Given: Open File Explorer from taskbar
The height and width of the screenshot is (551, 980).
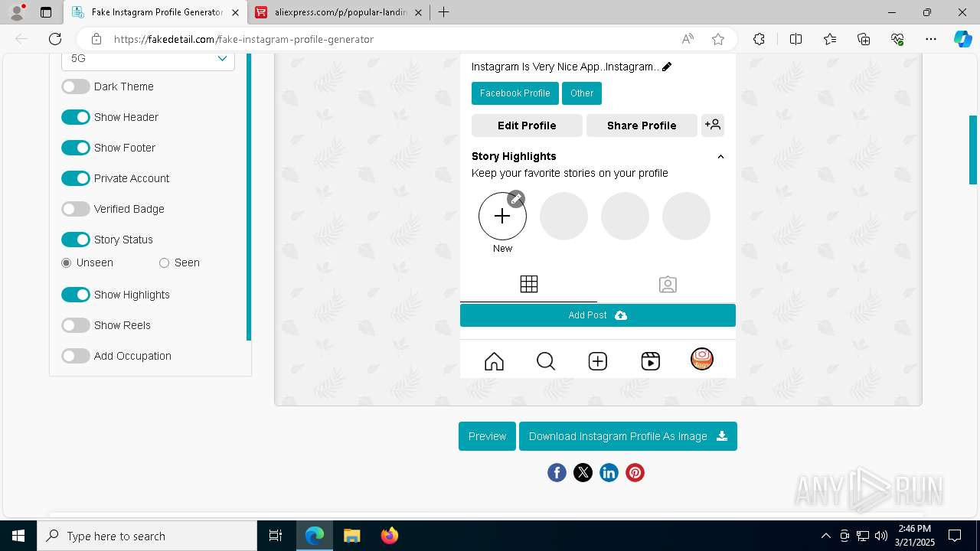Looking at the screenshot, I should pyautogui.click(x=351, y=536).
